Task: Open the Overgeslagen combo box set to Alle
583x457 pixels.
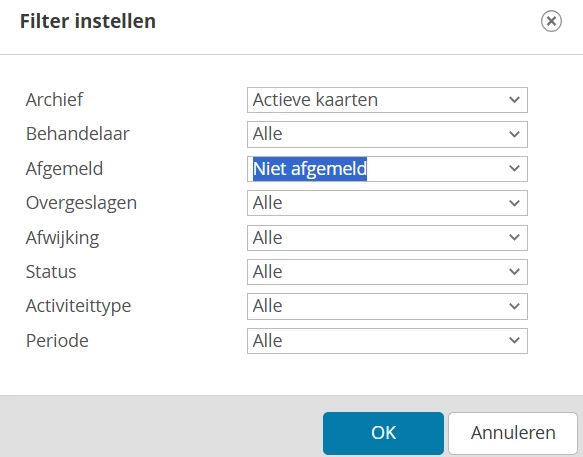Action: point(387,203)
